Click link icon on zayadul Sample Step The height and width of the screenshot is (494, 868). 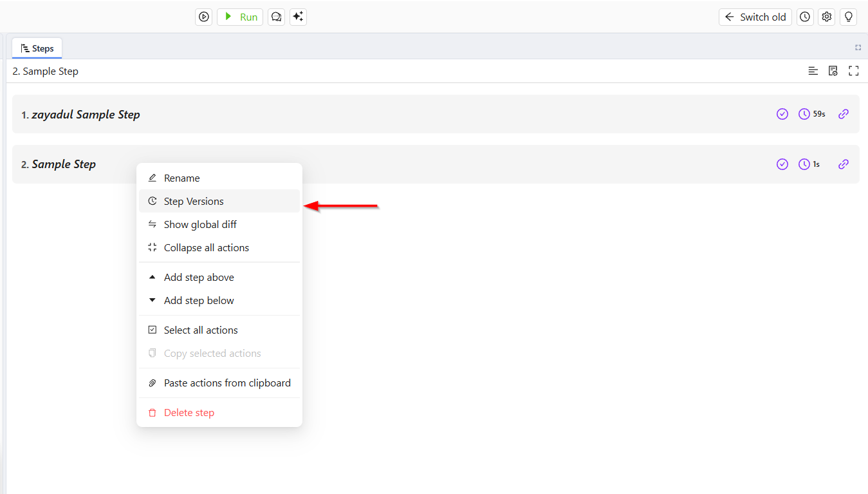click(x=844, y=114)
